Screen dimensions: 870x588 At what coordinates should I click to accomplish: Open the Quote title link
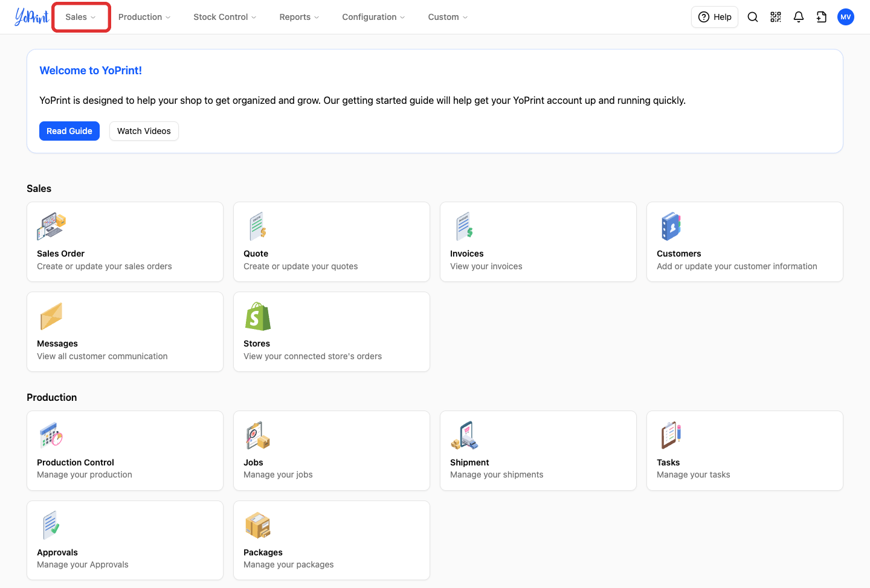256,254
